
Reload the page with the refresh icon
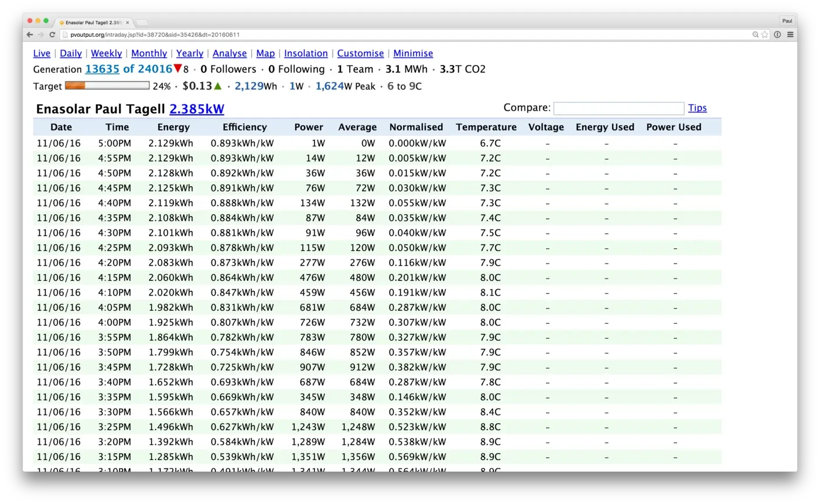point(52,35)
